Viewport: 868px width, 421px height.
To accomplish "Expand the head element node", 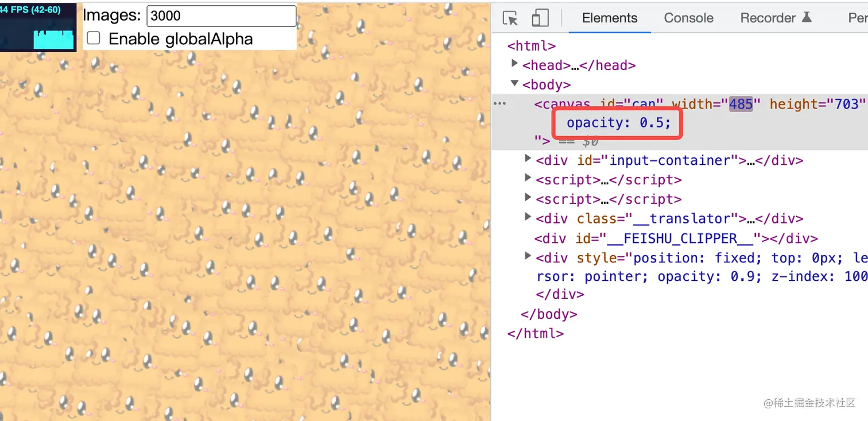I will tap(515, 64).
